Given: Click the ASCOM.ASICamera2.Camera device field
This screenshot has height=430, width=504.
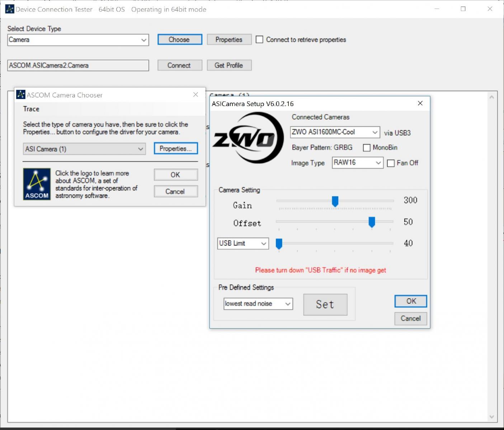Looking at the screenshot, I should pos(78,65).
